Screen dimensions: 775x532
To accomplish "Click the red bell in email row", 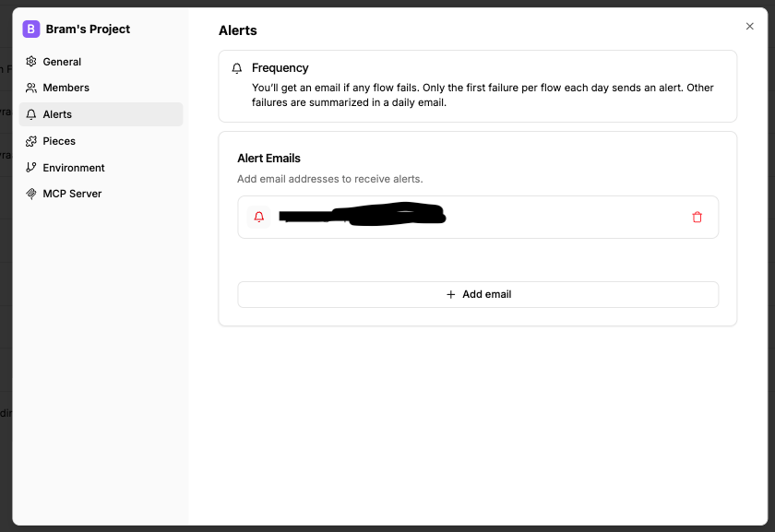I will pyautogui.click(x=259, y=218).
